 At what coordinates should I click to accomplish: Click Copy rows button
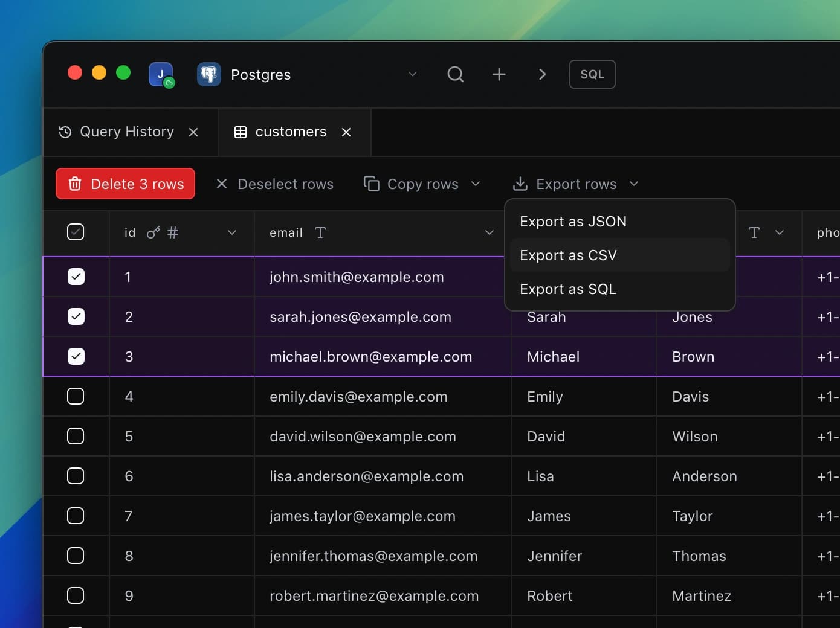coord(411,184)
